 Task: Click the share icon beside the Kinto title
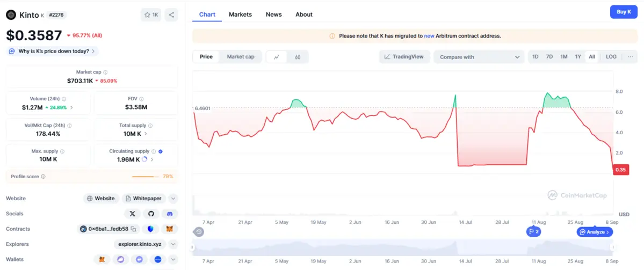pyautogui.click(x=171, y=14)
